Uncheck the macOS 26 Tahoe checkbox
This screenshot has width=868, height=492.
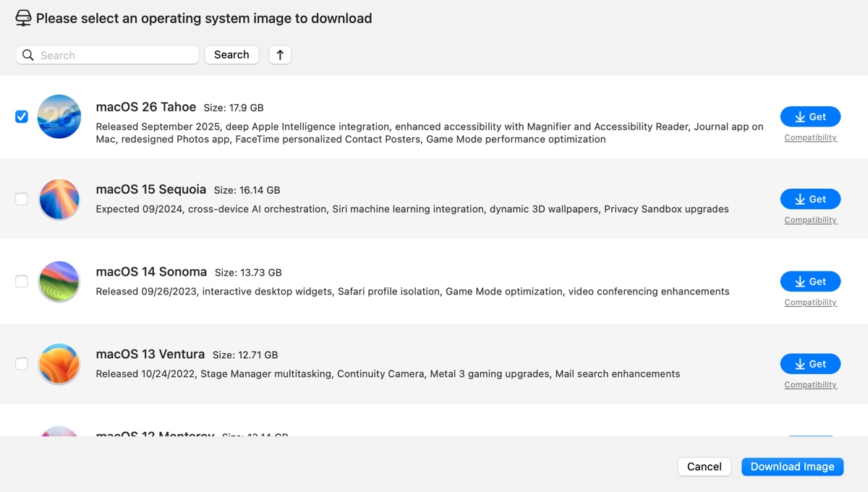(x=22, y=116)
